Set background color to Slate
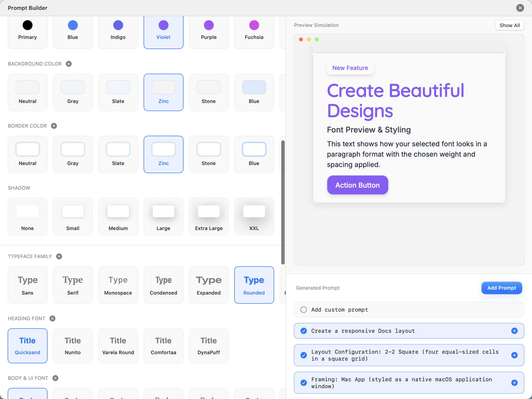Screen dimensions: 532x399 [x=118, y=92]
